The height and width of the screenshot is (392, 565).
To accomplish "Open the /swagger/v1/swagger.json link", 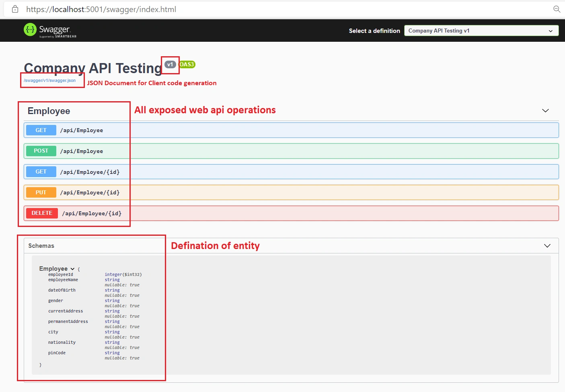I will point(49,80).
